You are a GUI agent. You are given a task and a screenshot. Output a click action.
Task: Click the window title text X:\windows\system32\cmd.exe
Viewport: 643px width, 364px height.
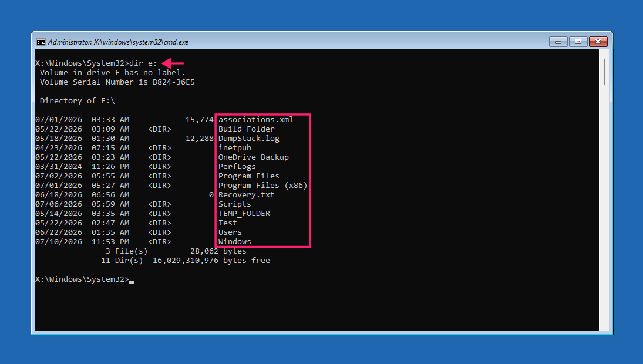pyautogui.click(x=141, y=42)
